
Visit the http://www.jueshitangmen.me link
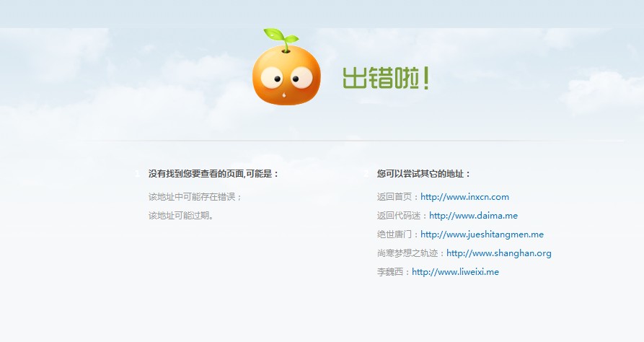[x=482, y=234]
